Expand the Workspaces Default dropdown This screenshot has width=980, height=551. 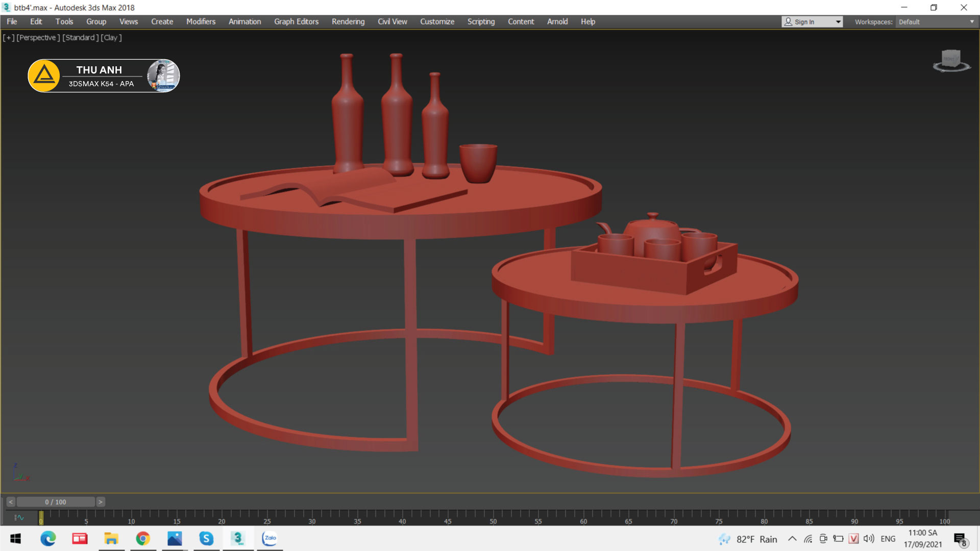click(971, 22)
